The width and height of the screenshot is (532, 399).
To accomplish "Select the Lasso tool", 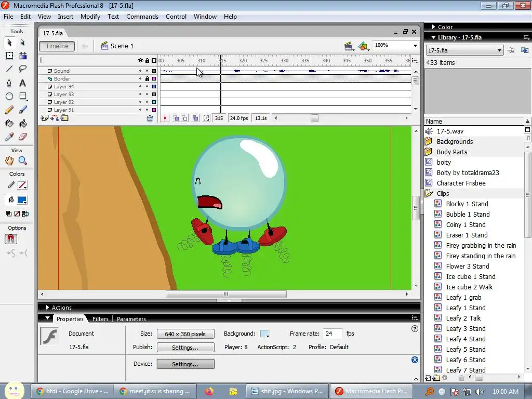I will [23, 69].
